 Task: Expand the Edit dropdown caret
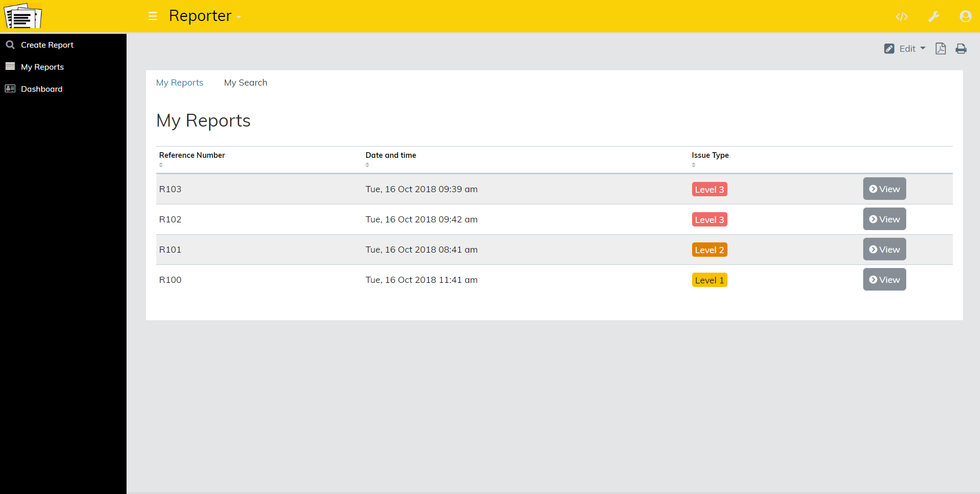pyautogui.click(x=923, y=48)
